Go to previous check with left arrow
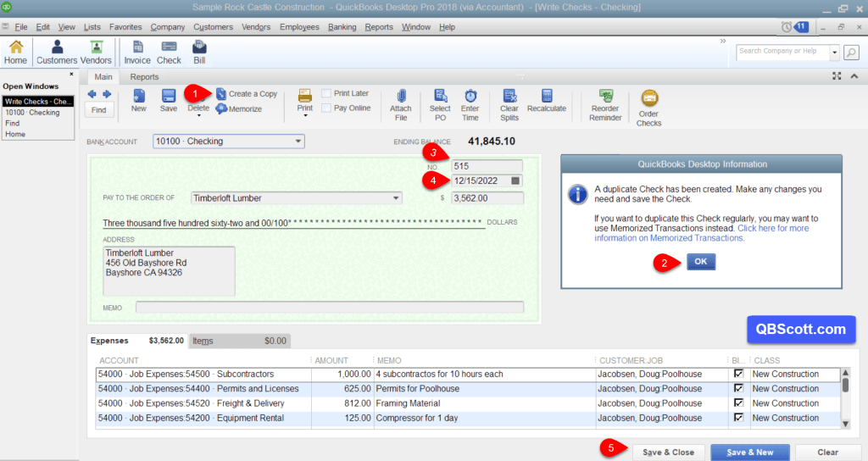Image resolution: width=868 pixels, height=461 pixels. pos(92,94)
